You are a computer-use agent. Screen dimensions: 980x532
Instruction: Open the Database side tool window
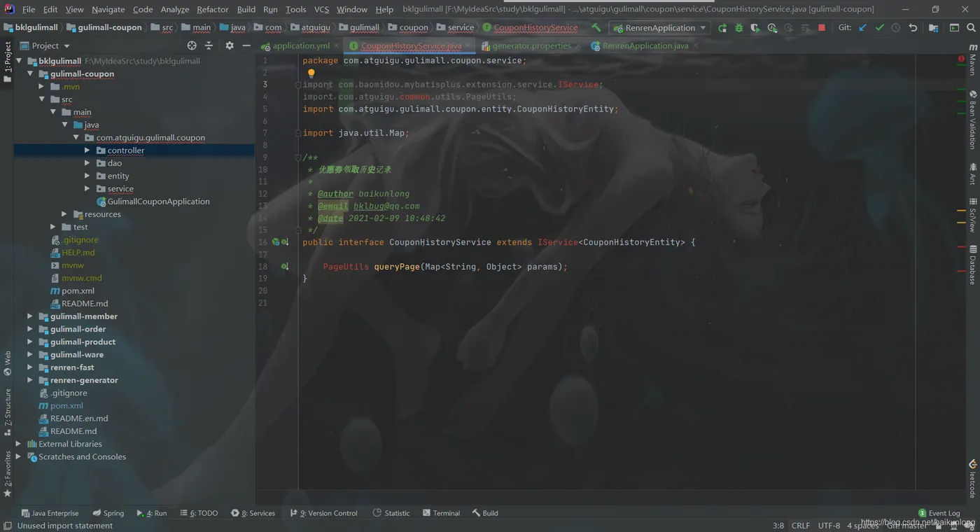[972, 265]
